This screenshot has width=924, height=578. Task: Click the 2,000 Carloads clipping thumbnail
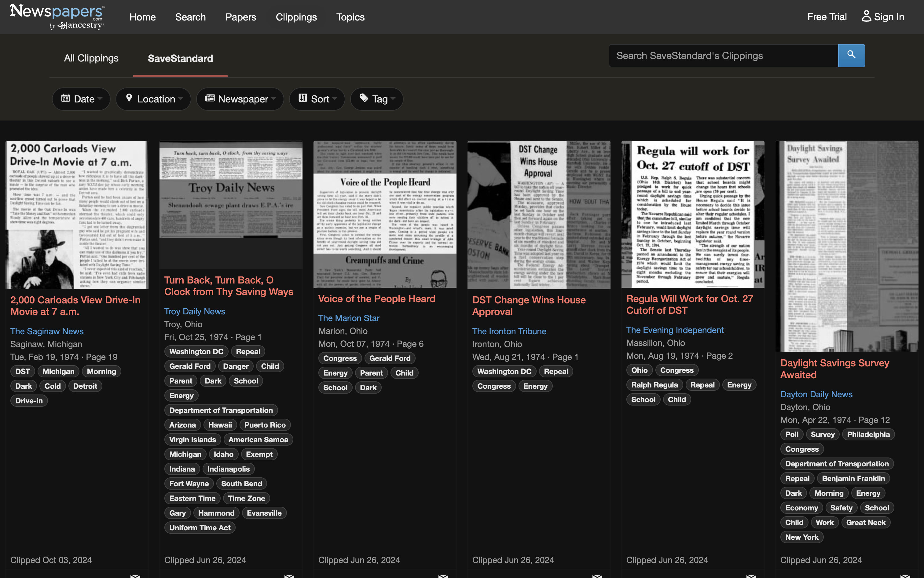77,214
